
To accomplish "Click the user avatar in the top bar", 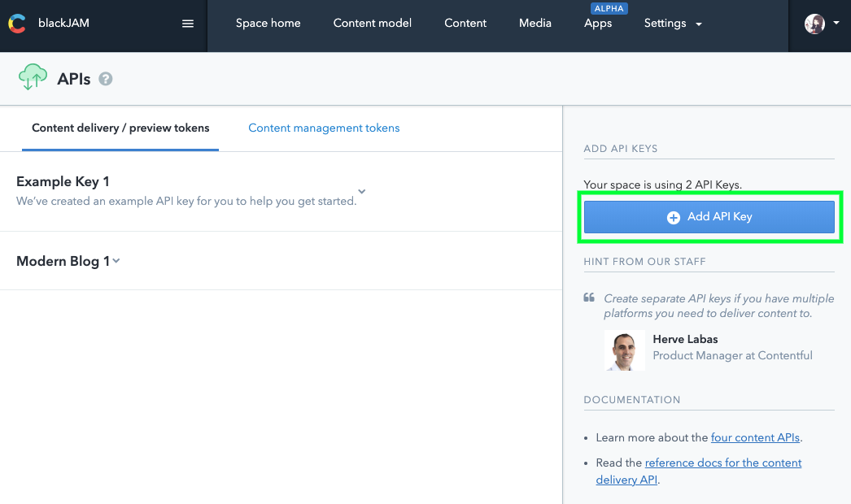I will (814, 24).
